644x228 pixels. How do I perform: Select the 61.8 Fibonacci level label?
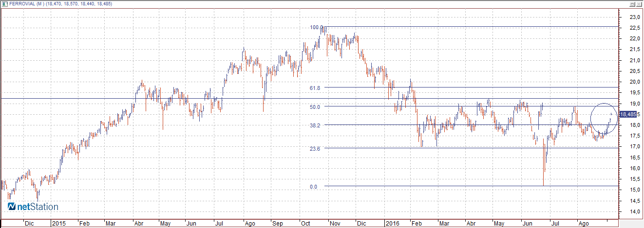click(x=314, y=88)
